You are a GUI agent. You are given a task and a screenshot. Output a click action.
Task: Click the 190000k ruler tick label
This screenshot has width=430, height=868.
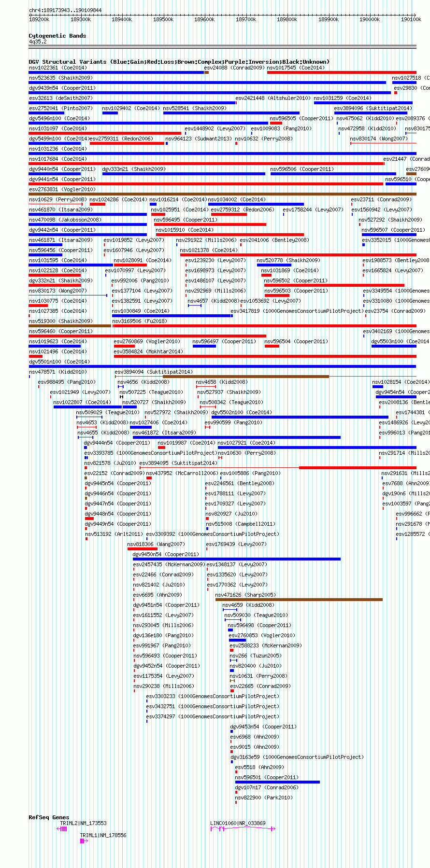[x=370, y=19]
